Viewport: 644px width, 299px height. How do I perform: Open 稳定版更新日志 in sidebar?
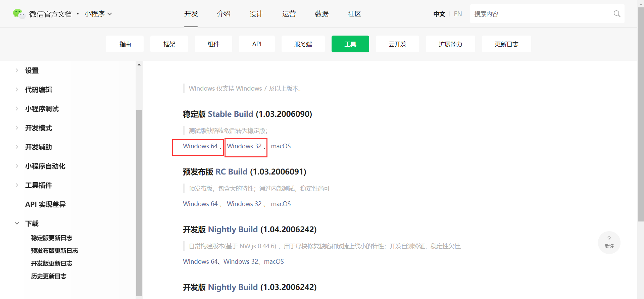52,238
